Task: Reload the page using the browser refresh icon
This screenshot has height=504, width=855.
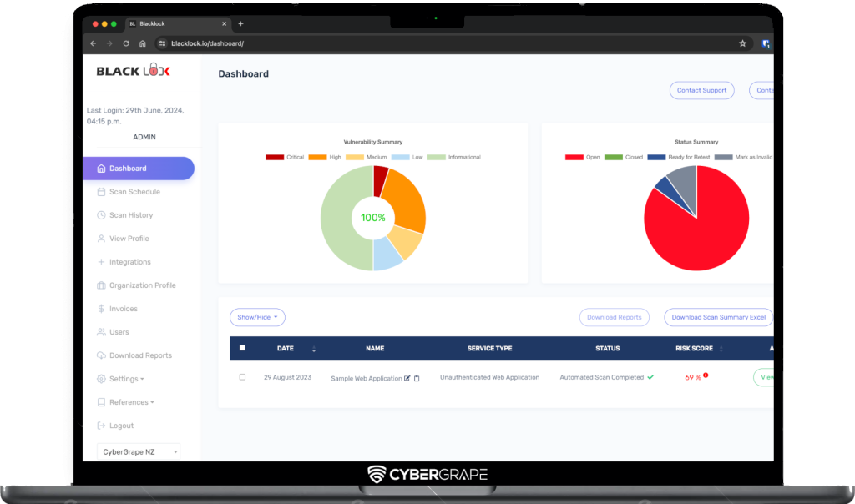Action: pos(126,43)
